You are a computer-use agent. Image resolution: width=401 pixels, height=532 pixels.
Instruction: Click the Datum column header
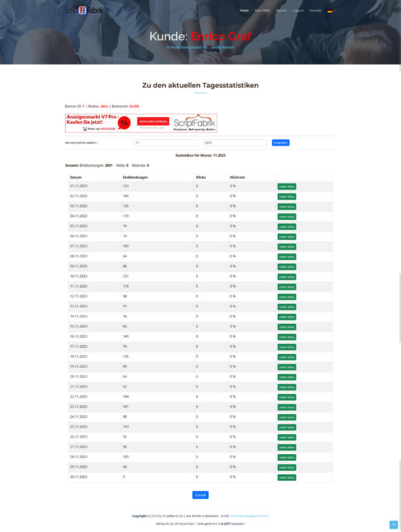click(76, 178)
